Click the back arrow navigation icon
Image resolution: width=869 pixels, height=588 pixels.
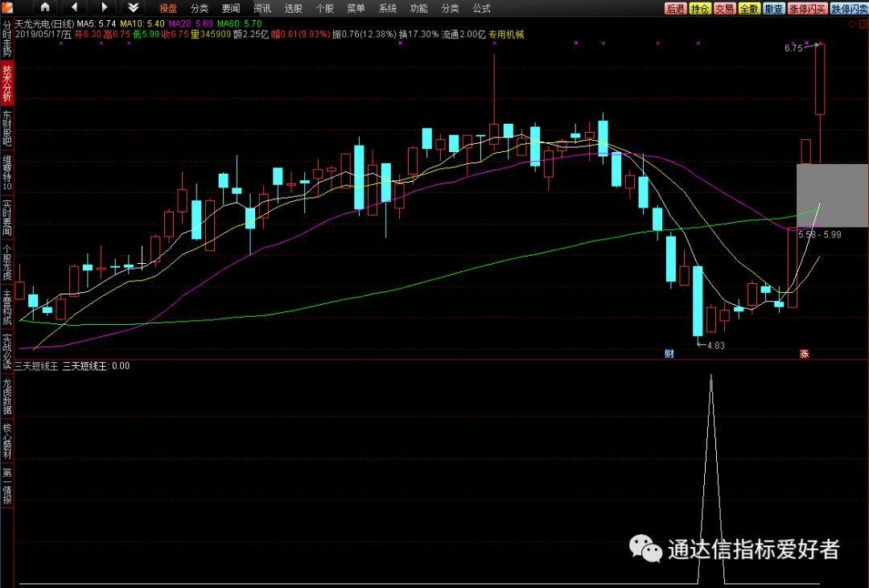[75, 7]
